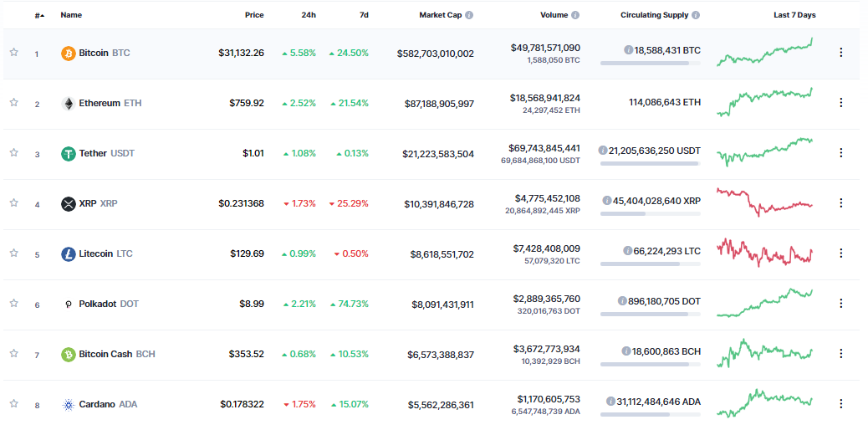Star Ethereum to add to watchlist
This screenshot has width=868, height=430.
point(14,102)
